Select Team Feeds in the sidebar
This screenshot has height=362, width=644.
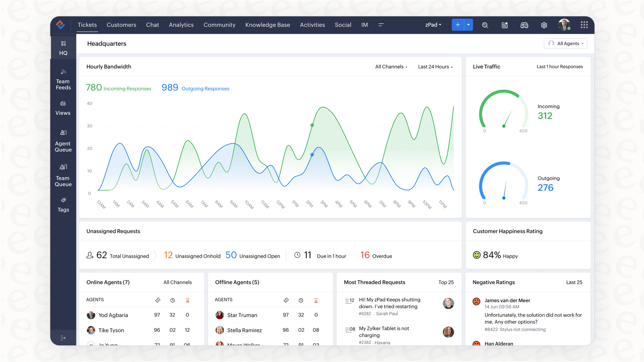tap(63, 79)
